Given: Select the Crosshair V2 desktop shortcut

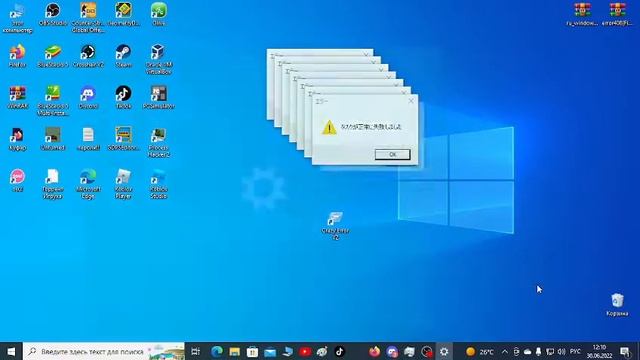Looking at the screenshot, I should (x=88, y=56).
